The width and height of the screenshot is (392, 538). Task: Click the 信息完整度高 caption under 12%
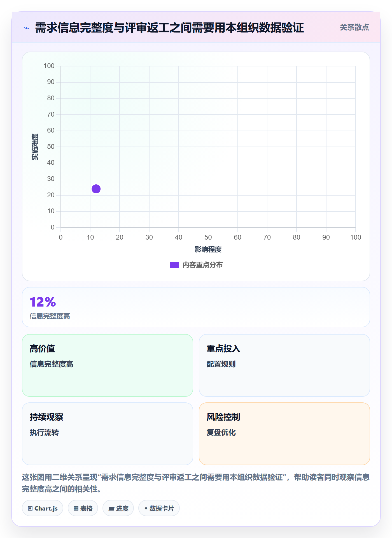[x=50, y=316]
